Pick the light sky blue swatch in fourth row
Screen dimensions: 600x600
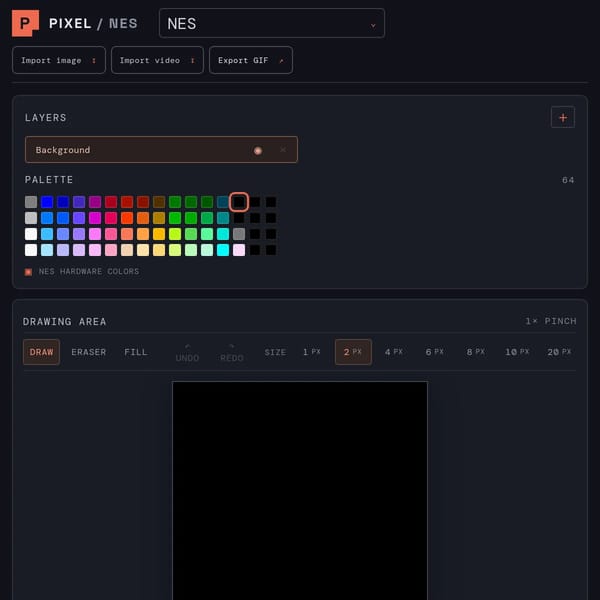47,250
